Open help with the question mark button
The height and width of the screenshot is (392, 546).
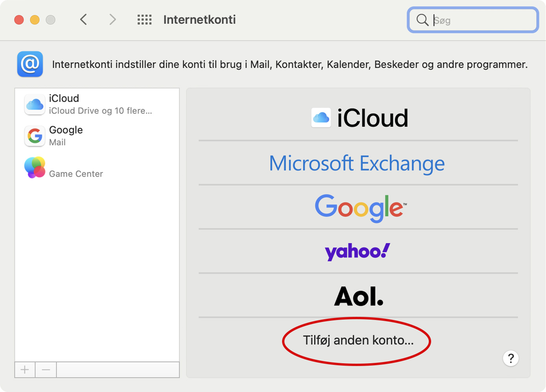(x=511, y=358)
